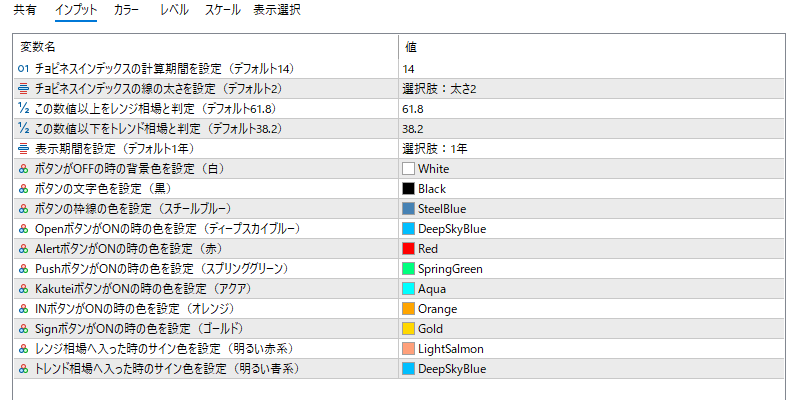This screenshot has width=800, height=400.
Task: Click the 61.8 range threshold value
Action: click(x=413, y=109)
